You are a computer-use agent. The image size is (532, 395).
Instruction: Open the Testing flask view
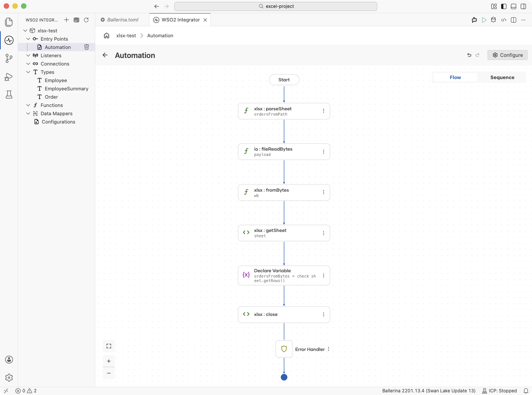pos(9,95)
